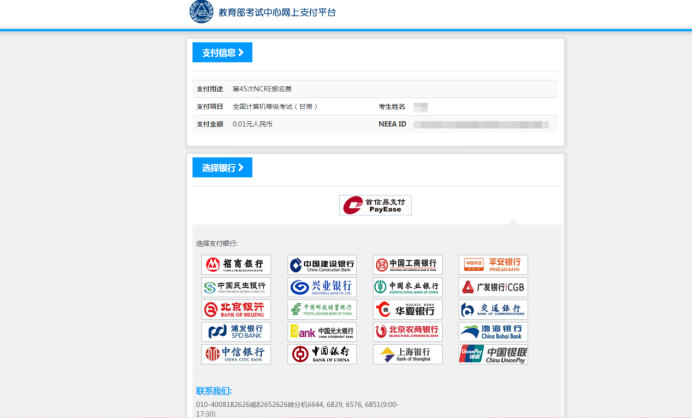The height and width of the screenshot is (418, 692).
Task: Click the NEEA logo in page header
Action: (x=202, y=12)
